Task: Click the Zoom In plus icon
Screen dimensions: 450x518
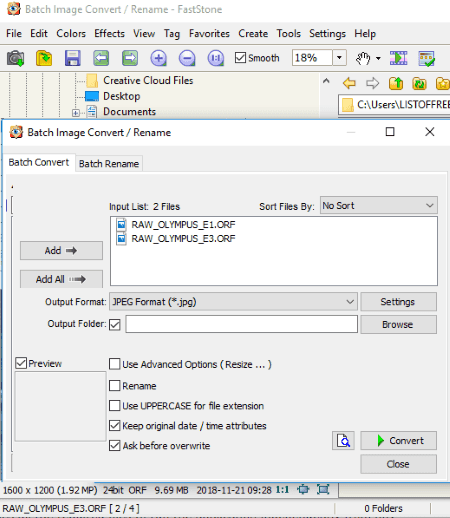Action: [x=158, y=58]
